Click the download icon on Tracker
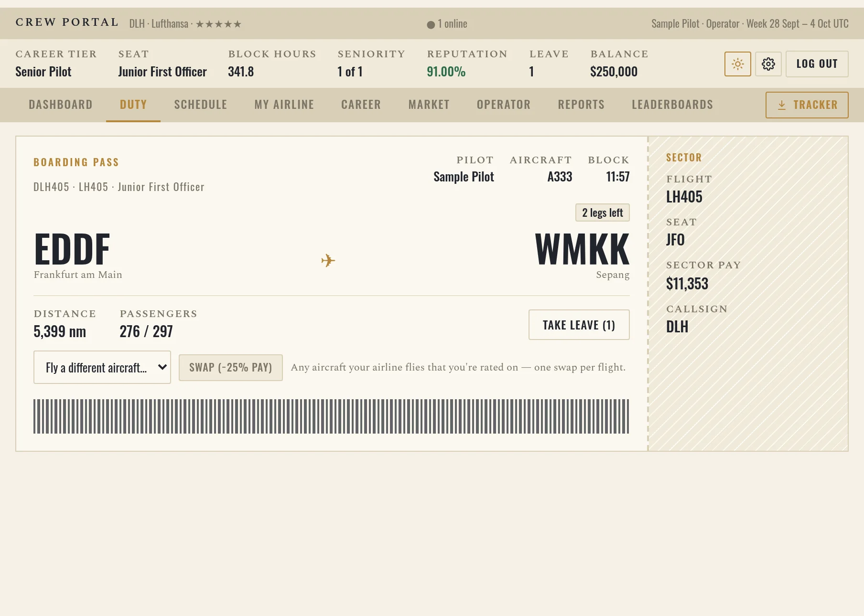The image size is (864, 616). (x=782, y=105)
